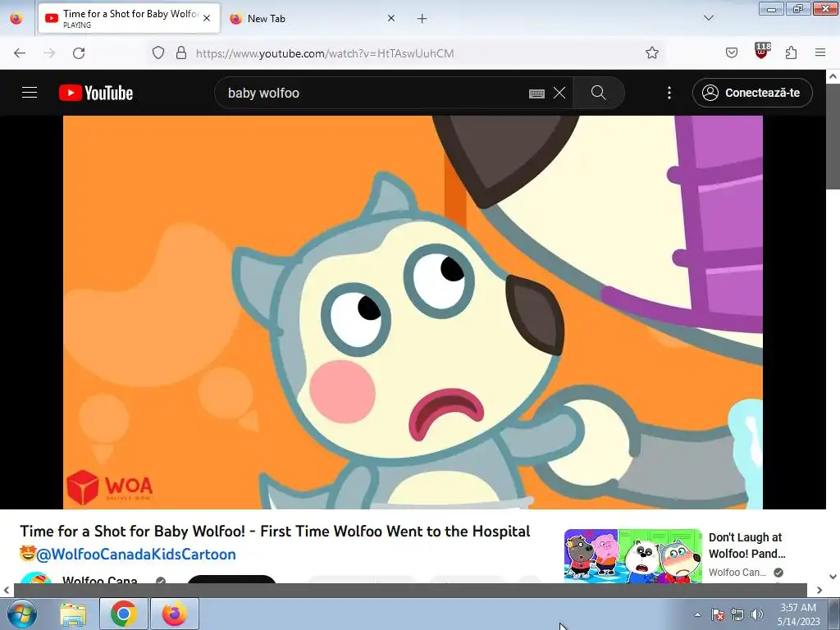Image resolution: width=840 pixels, height=630 pixels.
Task: Open YouTube settings three-dot menu
Action: 669,93
